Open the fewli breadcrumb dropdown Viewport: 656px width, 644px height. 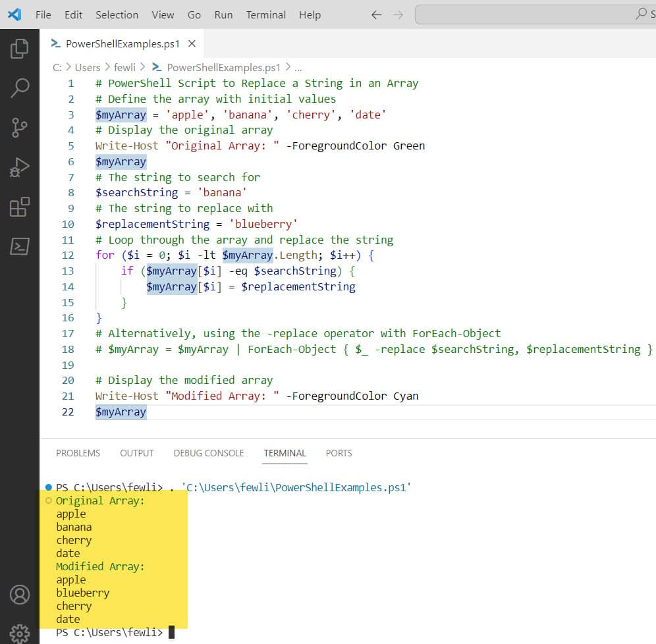[124, 67]
